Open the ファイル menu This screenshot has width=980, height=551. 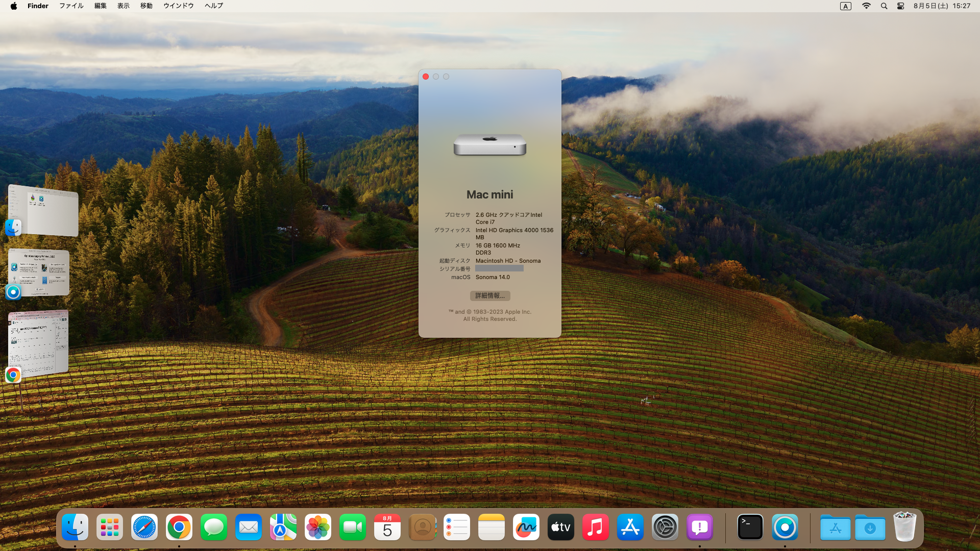[71, 6]
